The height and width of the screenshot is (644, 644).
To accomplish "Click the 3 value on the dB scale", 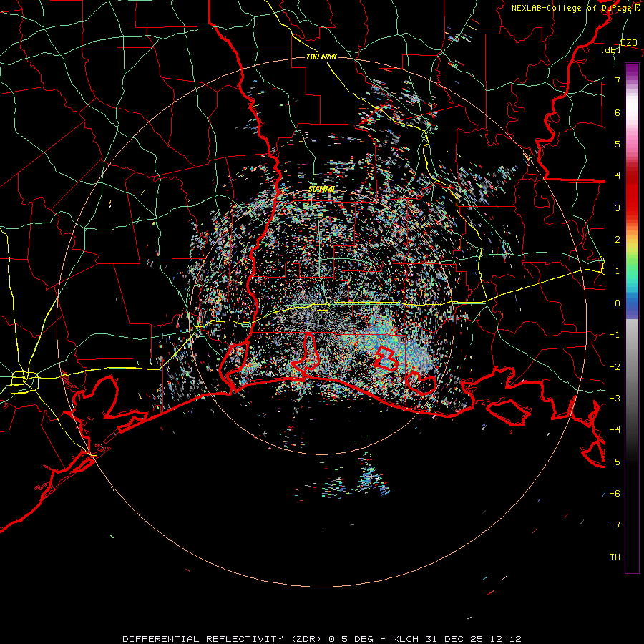I will coord(618,208).
